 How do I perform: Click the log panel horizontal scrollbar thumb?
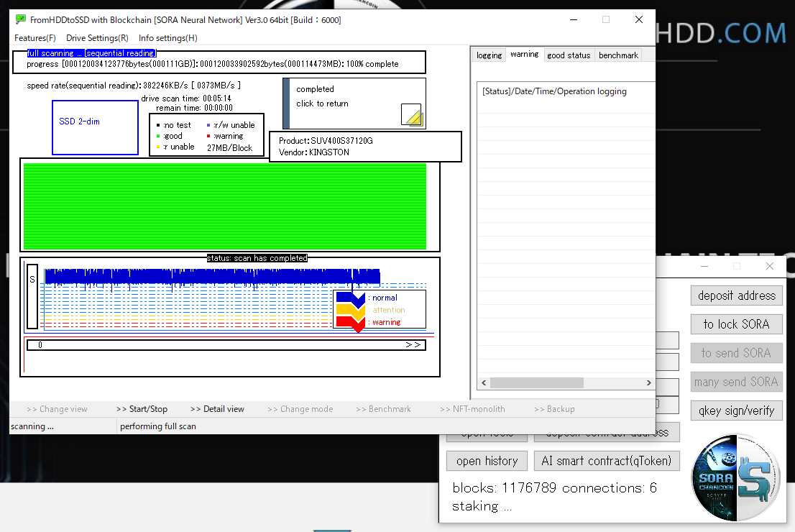tap(536, 383)
